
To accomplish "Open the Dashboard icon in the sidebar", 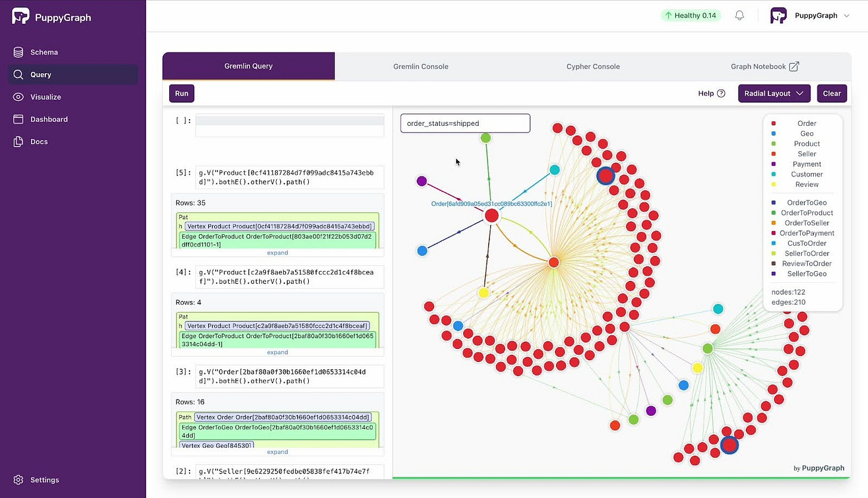I will point(18,119).
